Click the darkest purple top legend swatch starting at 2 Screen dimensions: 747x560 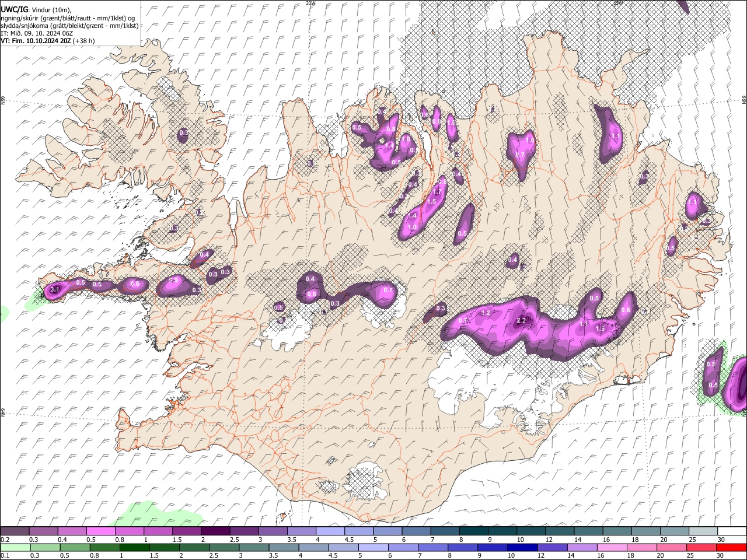click(x=215, y=531)
